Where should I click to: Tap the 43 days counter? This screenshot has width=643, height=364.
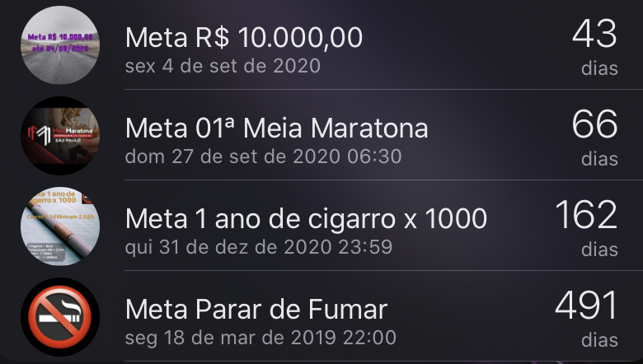click(x=594, y=34)
